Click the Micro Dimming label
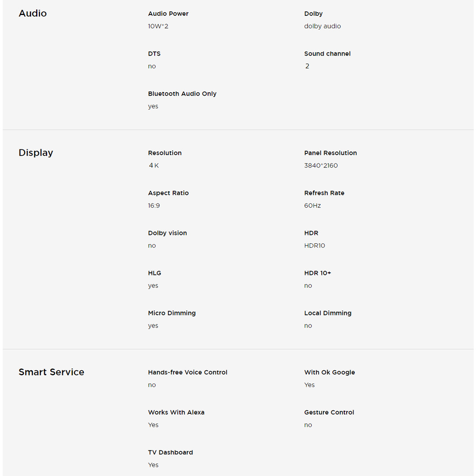The image size is (476, 476). click(x=171, y=313)
